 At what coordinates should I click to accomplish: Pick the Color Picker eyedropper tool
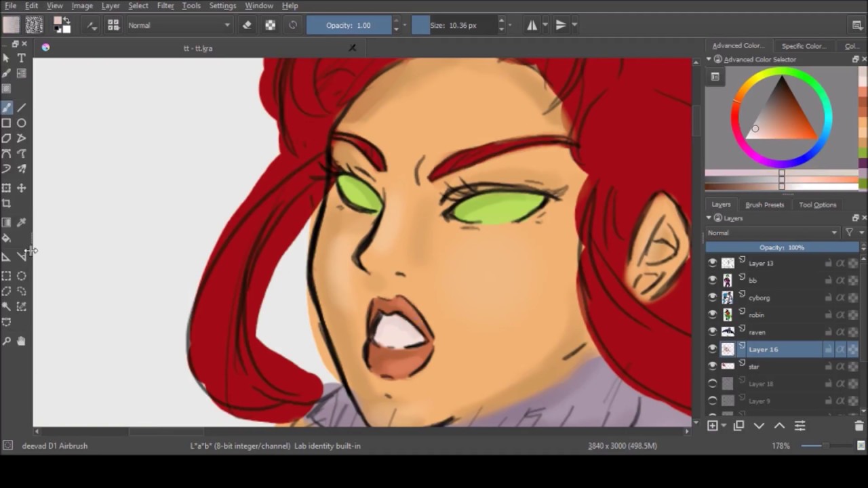click(x=22, y=222)
